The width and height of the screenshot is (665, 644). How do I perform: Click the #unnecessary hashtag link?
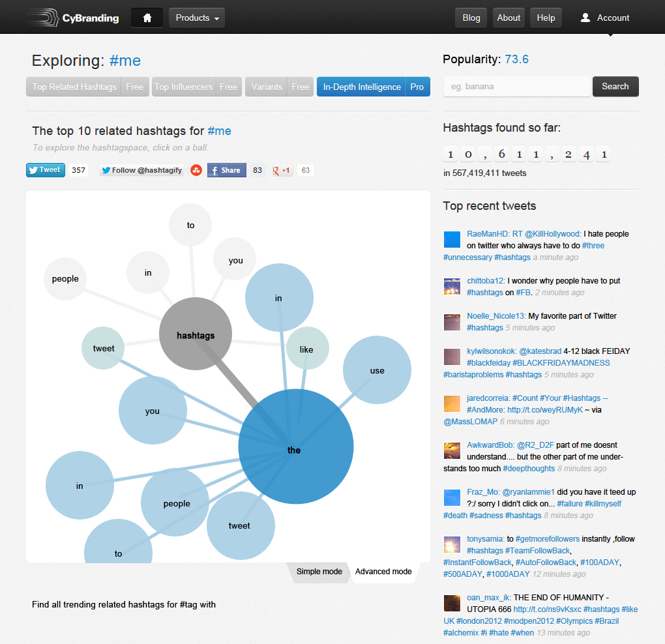pyautogui.click(x=467, y=257)
